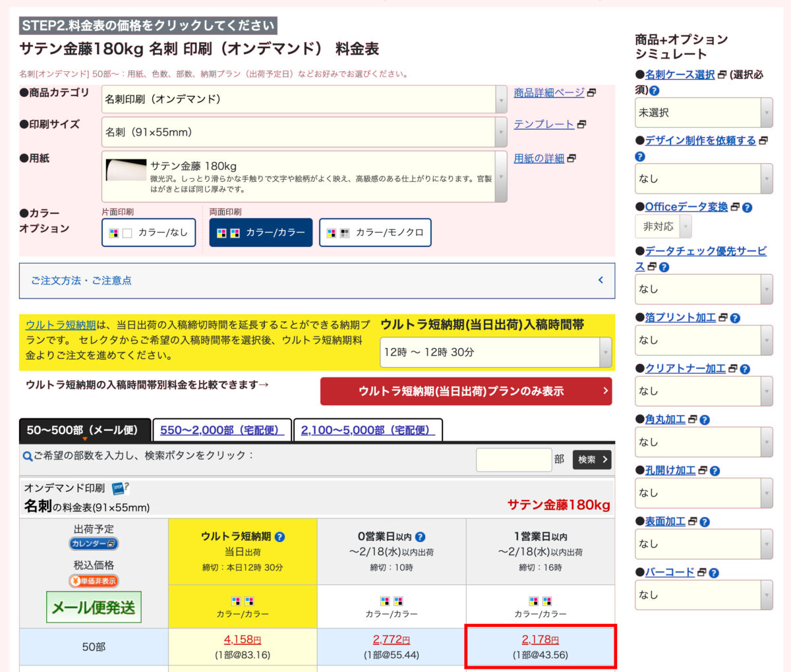
Task: Open the 用紙 サテン金藤 180kg dropdown
Action: 304,177
